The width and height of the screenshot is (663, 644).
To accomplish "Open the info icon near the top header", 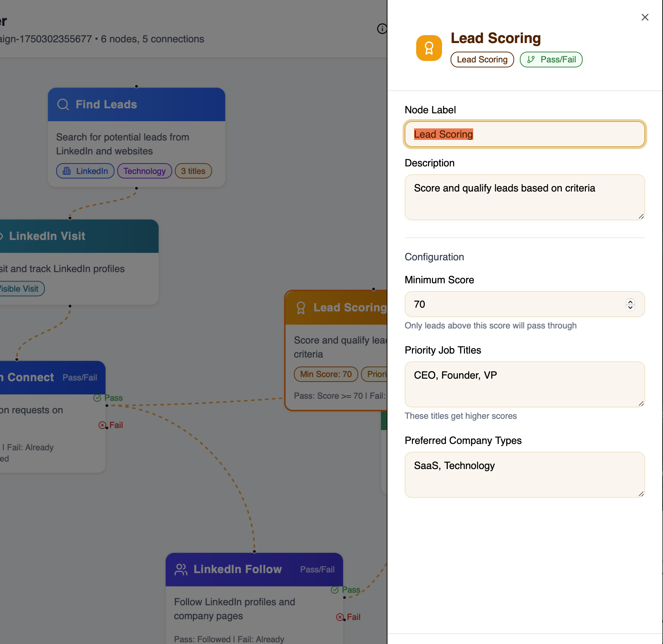I will (x=382, y=28).
